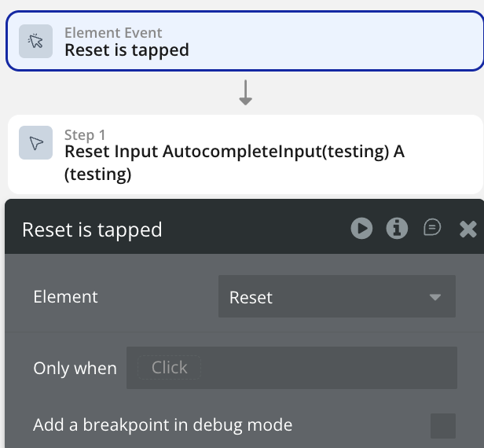Open the info icon in panel header
484x448 pixels.
coord(397,228)
